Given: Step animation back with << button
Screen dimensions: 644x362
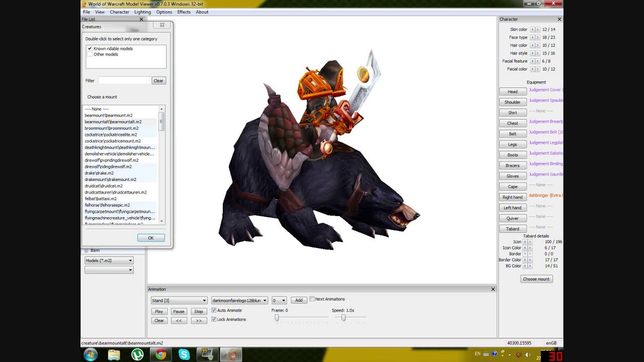Looking at the screenshot, I should (179, 320).
